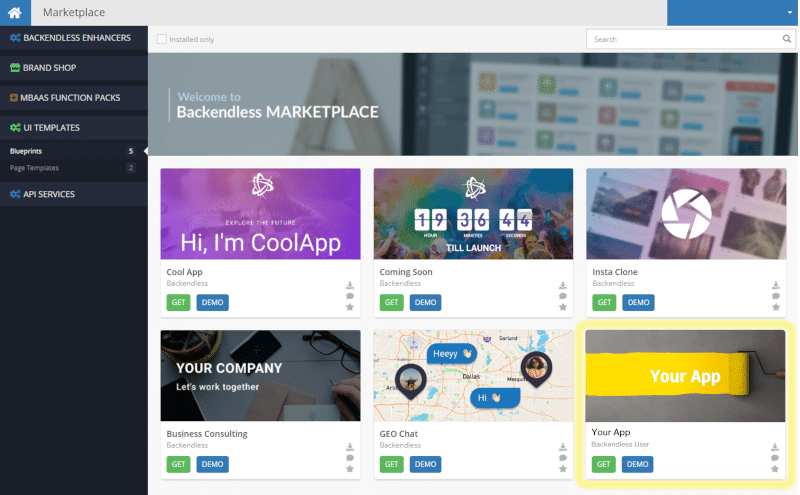Open GEO Chat demo

pyautogui.click(x=426, y=464)
